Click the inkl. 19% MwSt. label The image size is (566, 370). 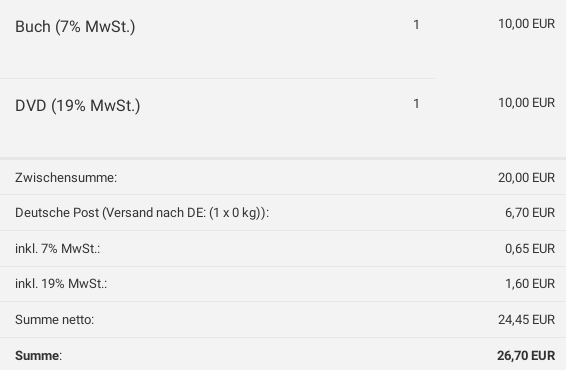click(61, 283)
